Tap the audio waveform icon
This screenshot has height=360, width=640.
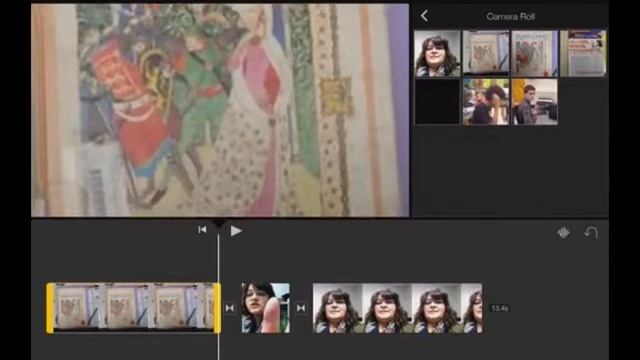tap(563, 233)
